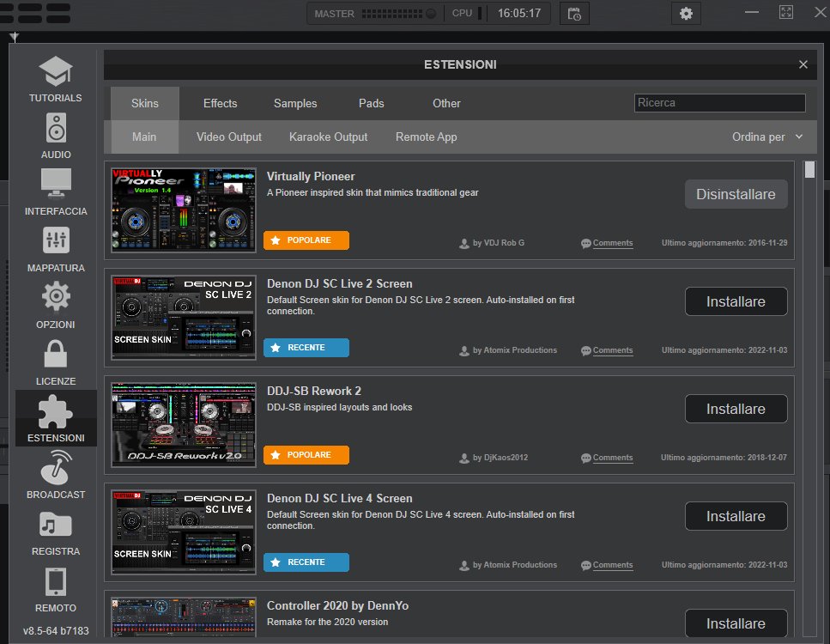This screenshot has height=644, width=830.
Task: Open the Ordina per sort dropdown
Action: point(767,137)
